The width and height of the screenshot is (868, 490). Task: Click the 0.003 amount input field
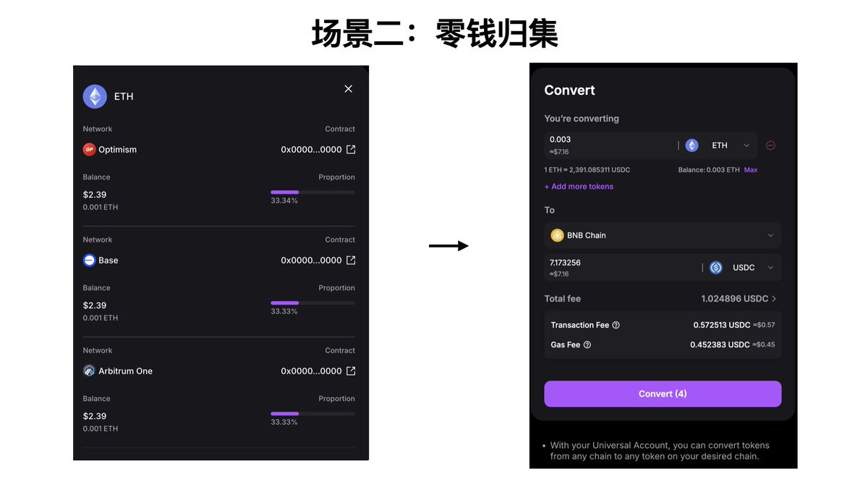(x=610, y=145)
